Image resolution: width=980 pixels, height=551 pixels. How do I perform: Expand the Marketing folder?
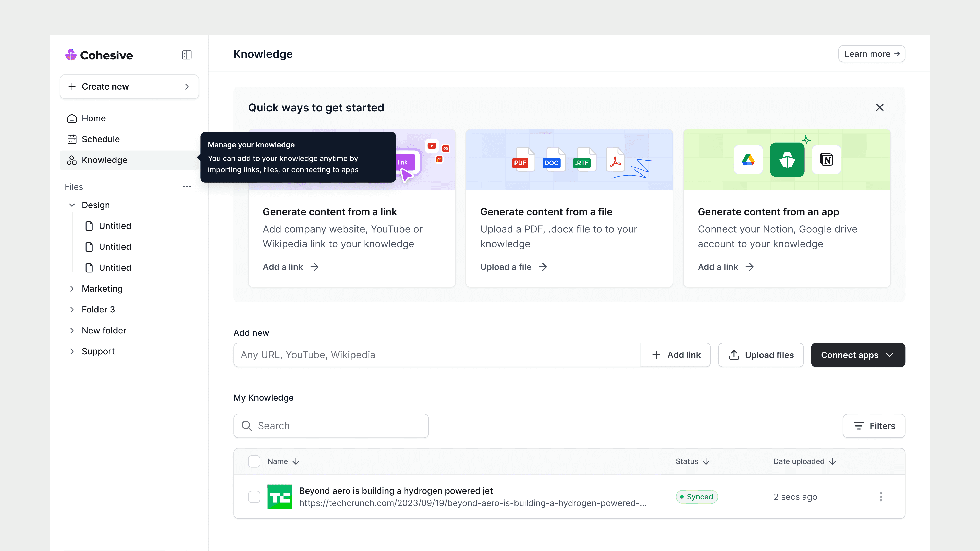click(72, 289)
